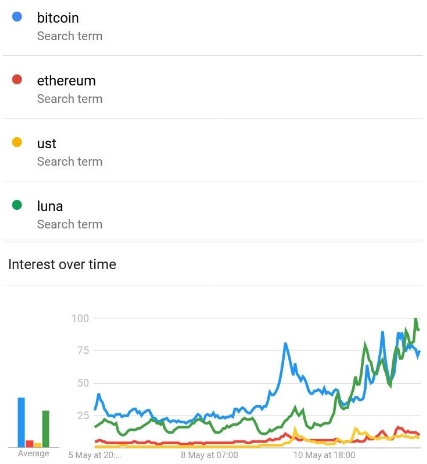
Task: Select the ust search term
Action: 213,150
